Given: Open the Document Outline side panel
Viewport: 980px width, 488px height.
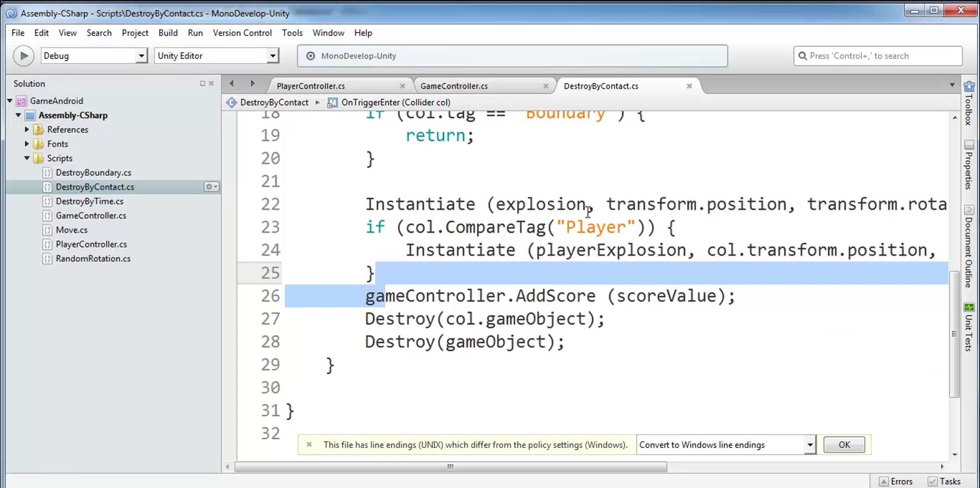Looking at the screenshot, I should (x=969, y=246).
